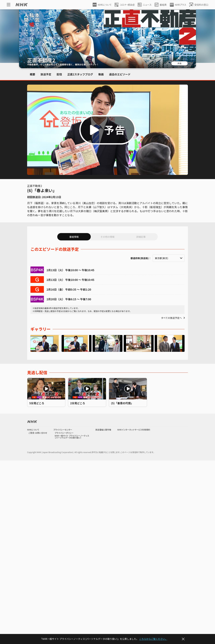Switch to 番組情報 segment
The image size is (215, 644).
74,237
